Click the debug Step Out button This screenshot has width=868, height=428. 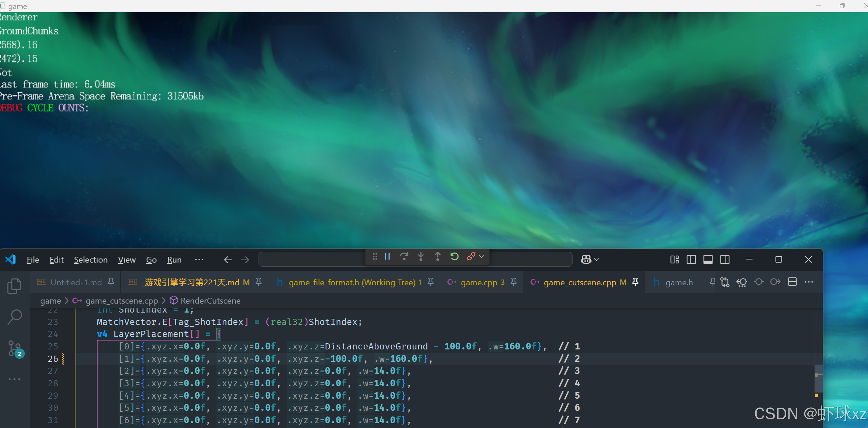point(437,257)
